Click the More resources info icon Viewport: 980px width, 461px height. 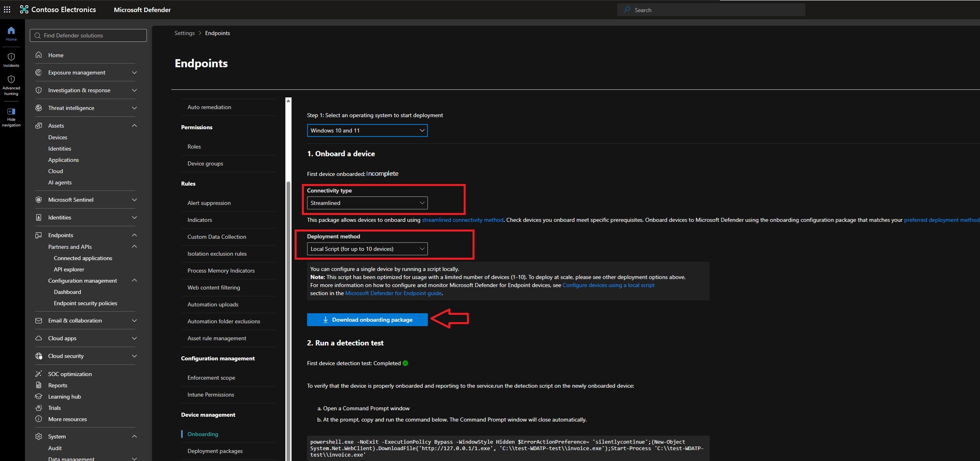(x=39, y=419)
